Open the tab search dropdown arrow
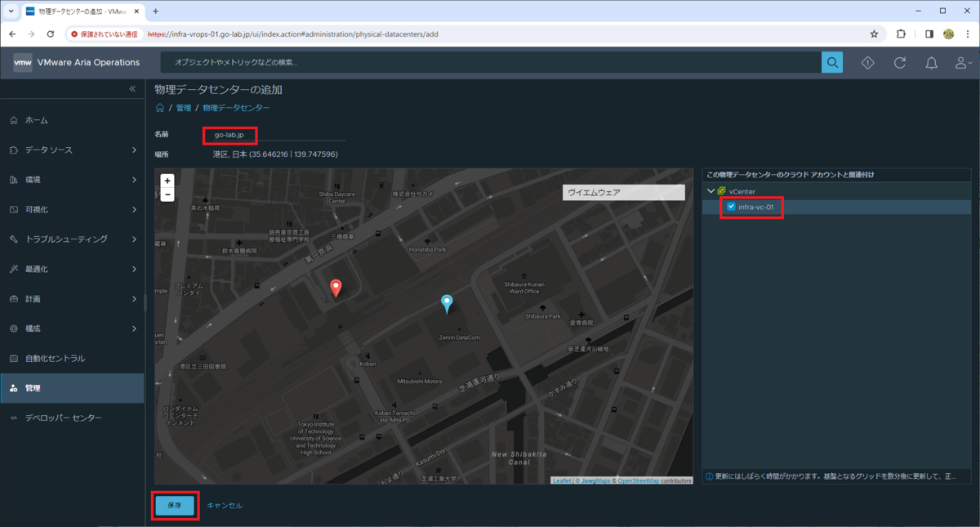Viewport: 980px width, 527px height. pos(11,11)
